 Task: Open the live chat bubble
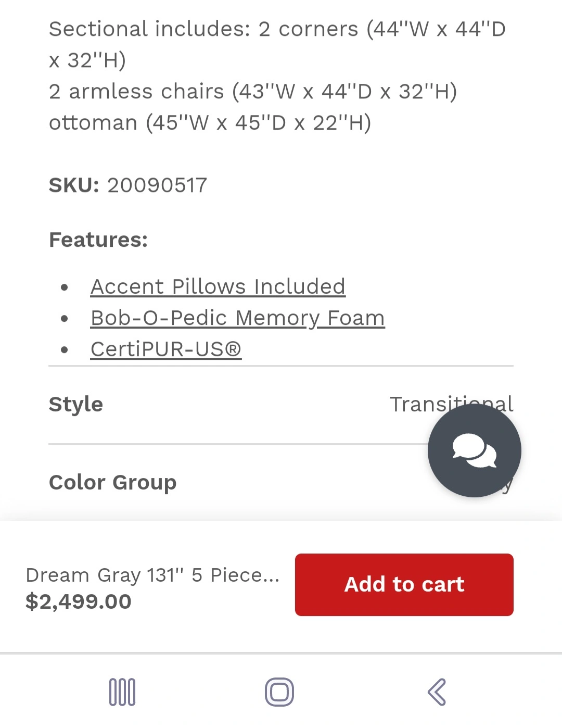coord(474,451)
